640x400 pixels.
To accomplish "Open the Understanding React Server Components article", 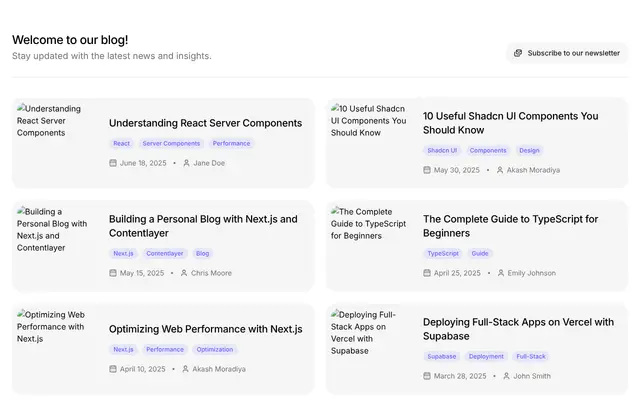I will tap(205, 123).
